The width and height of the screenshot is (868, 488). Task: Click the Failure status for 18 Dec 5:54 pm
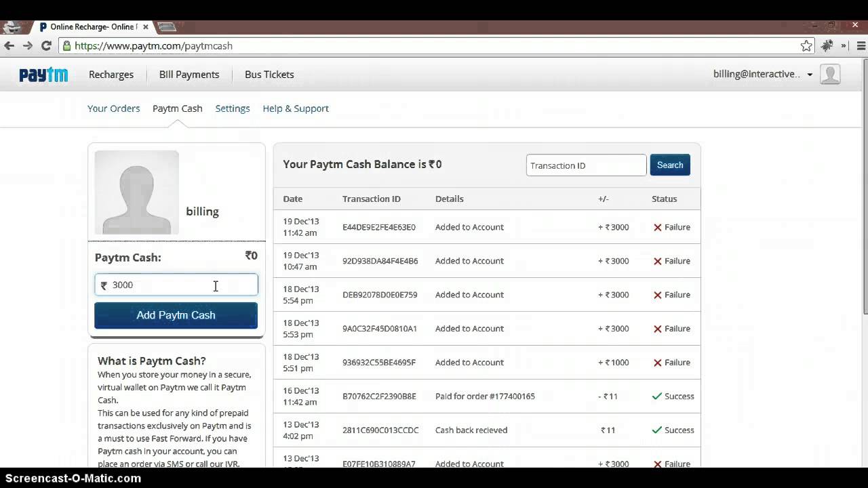[672, 295]
